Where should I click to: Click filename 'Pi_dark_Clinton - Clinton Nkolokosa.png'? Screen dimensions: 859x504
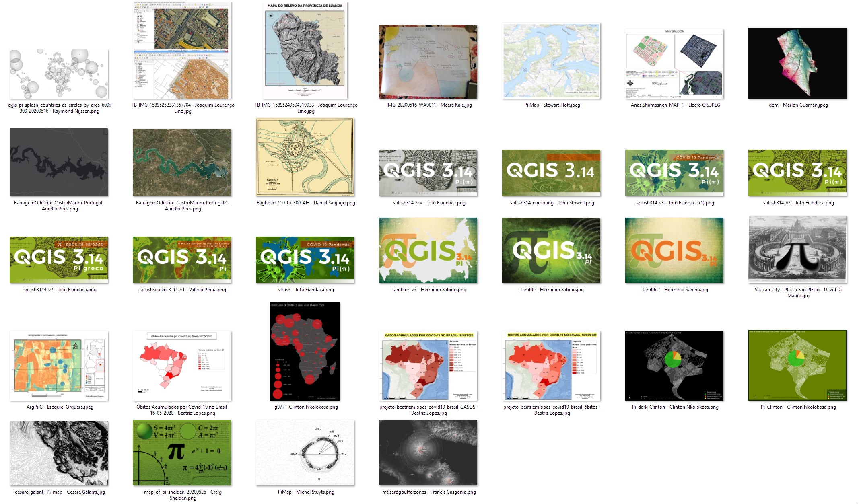675,407
